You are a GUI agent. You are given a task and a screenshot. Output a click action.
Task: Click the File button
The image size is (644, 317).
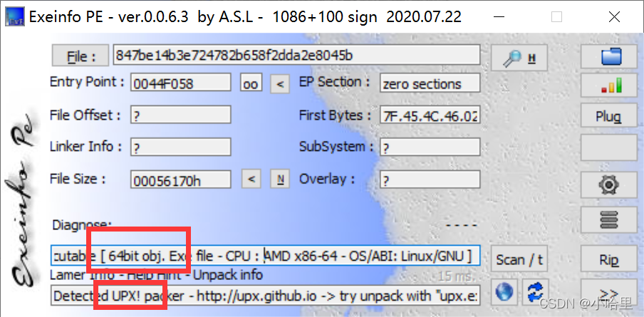pyautogui.click(x=80, y=56)
